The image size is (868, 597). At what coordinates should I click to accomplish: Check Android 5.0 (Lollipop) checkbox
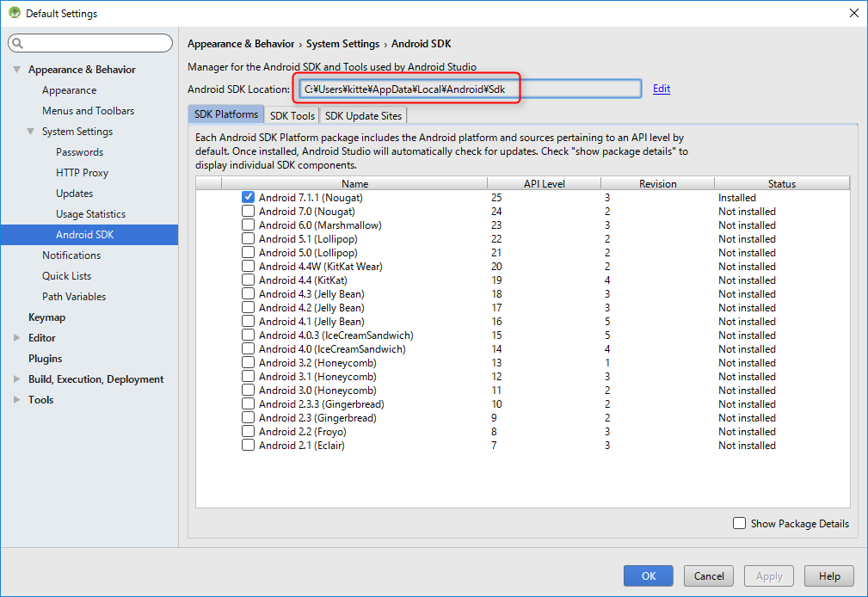(248, 253)
